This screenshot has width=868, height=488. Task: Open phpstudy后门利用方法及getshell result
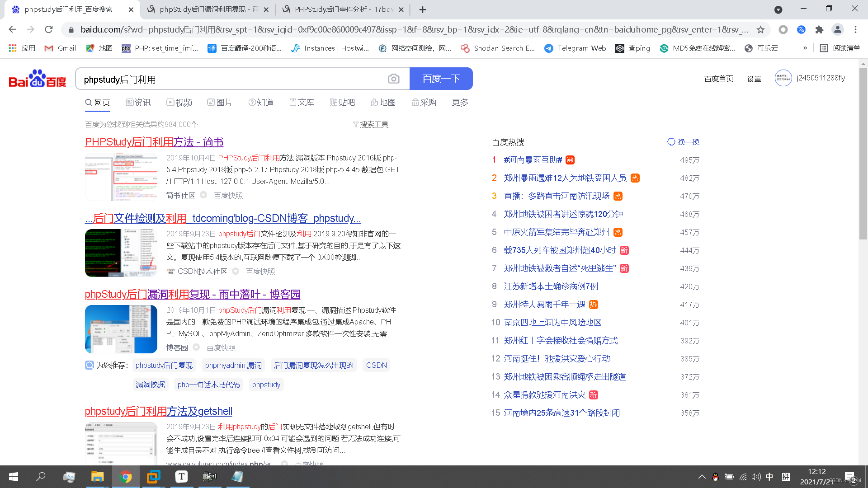click(159, 411)
